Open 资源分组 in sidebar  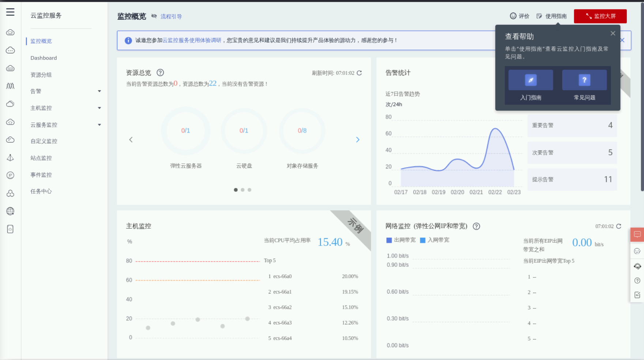(41, 75)
